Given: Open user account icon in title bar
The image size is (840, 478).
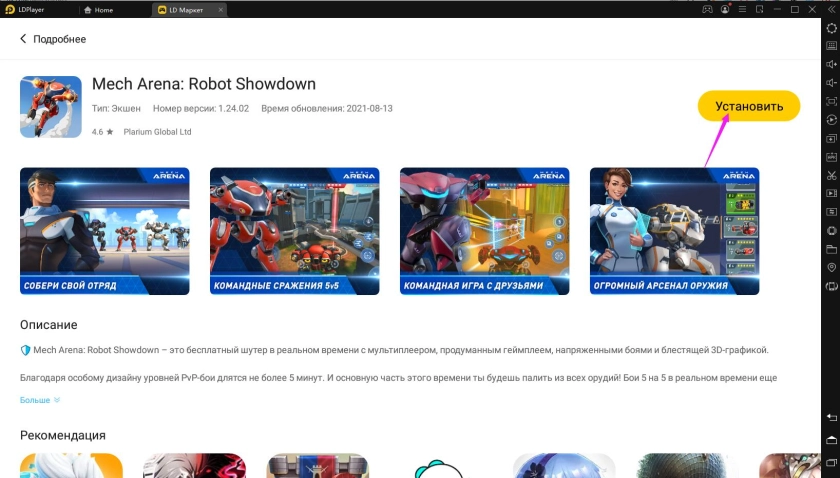Looking at the screenshot, I should click(725, 10).
